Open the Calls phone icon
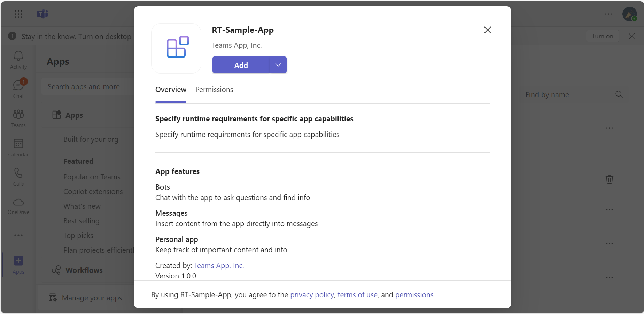 tap(18, 177)
